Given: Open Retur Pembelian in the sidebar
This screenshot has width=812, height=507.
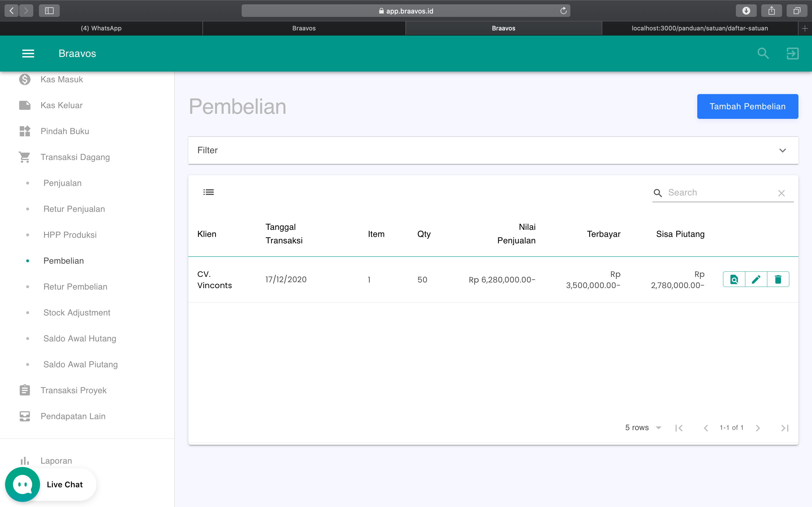Looking at the screenshot, I should click(x=75, y=287).
